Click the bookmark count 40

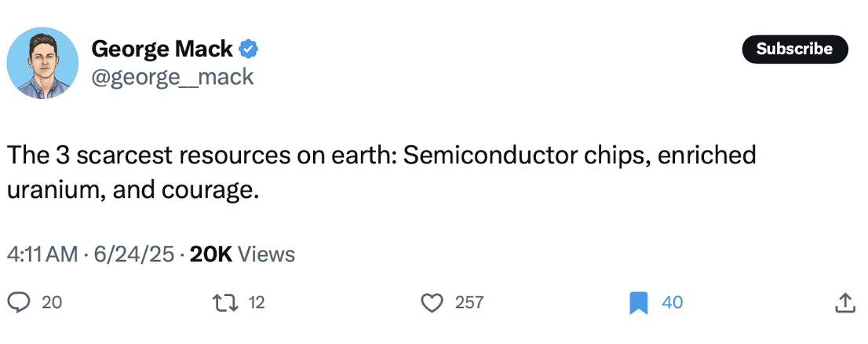click(672, 302)
